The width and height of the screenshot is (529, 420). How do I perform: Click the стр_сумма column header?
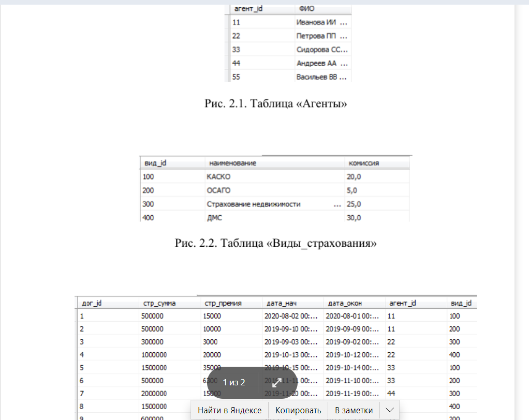(159, 303)
